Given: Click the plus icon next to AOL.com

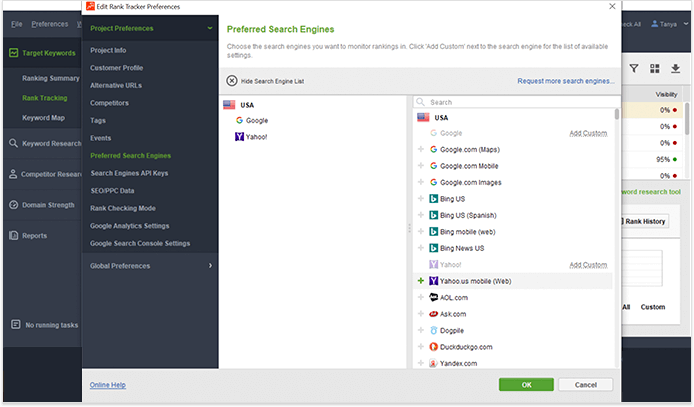Looking at the screenshot, I should point(421,298).
